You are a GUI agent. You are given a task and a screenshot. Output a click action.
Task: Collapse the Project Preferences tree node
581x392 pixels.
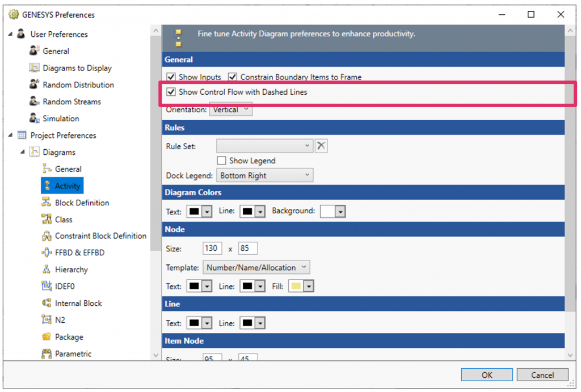[10, 135]
